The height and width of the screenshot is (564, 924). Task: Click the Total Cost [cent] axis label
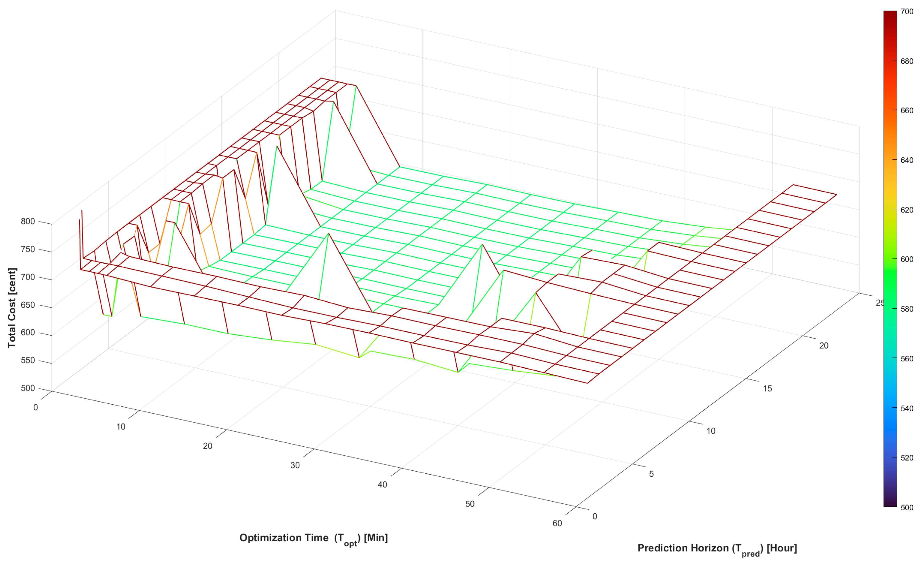coord(12,308)
